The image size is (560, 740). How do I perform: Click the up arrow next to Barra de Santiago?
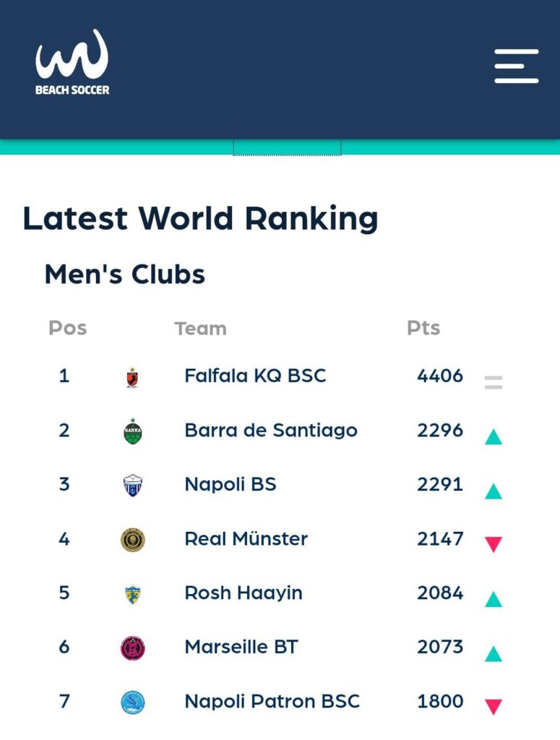[494, 436]
